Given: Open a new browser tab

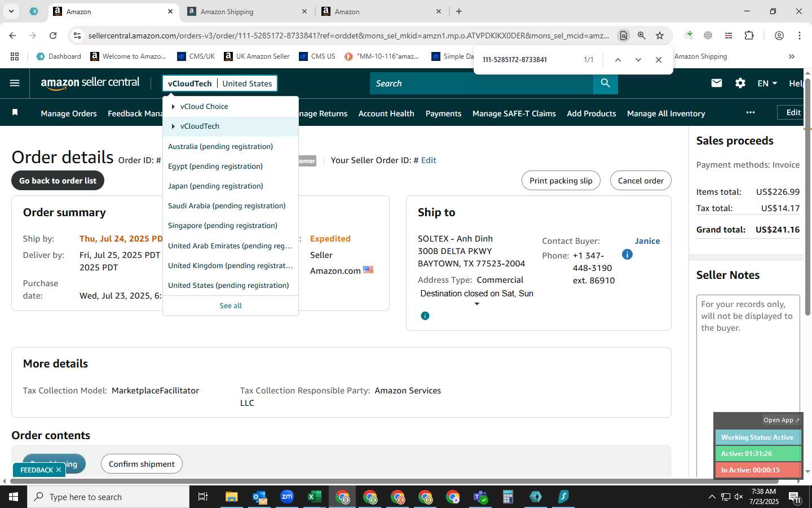Looking at the screenshot, I should [459, 11].
